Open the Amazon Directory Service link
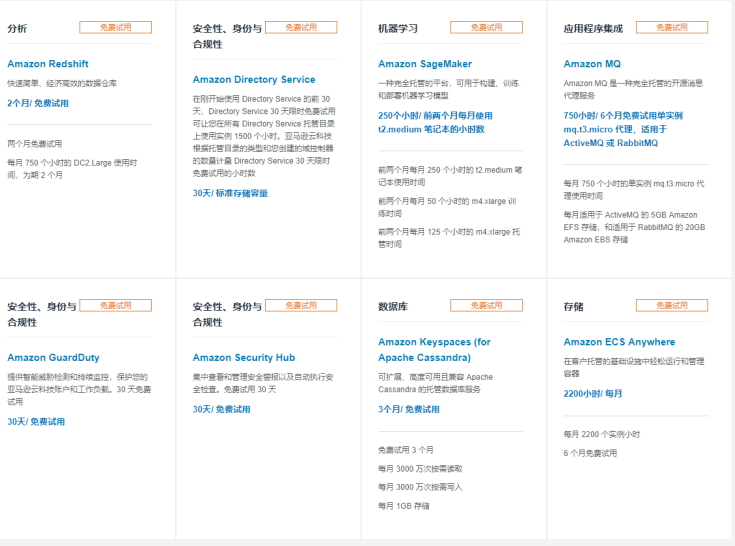Viewport: 735px width, 546px height. 253,80
